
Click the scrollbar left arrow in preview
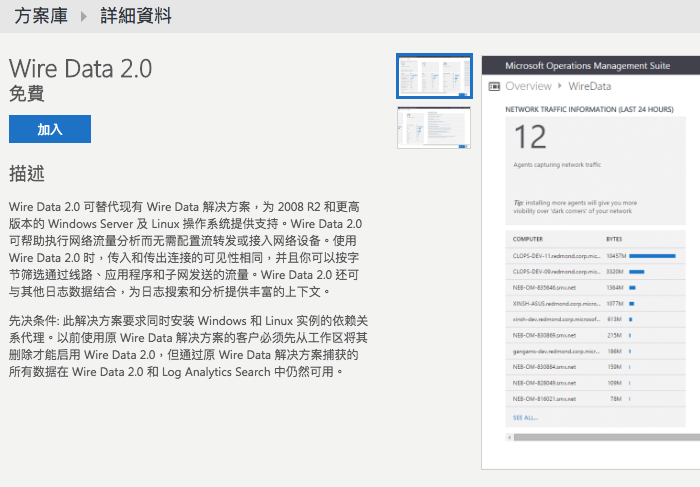click(x=509, y=437)
